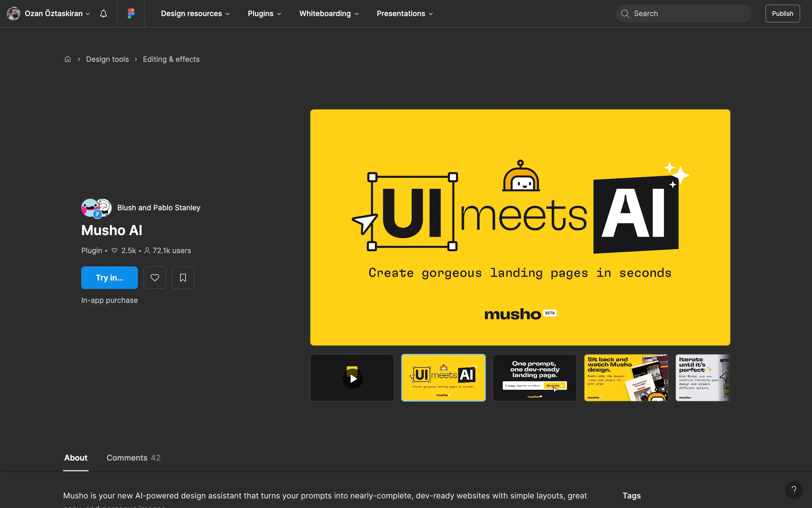Viewport: 812px width, 508px height.
Task: Switch to the About tab
Action: coord(76,457)
